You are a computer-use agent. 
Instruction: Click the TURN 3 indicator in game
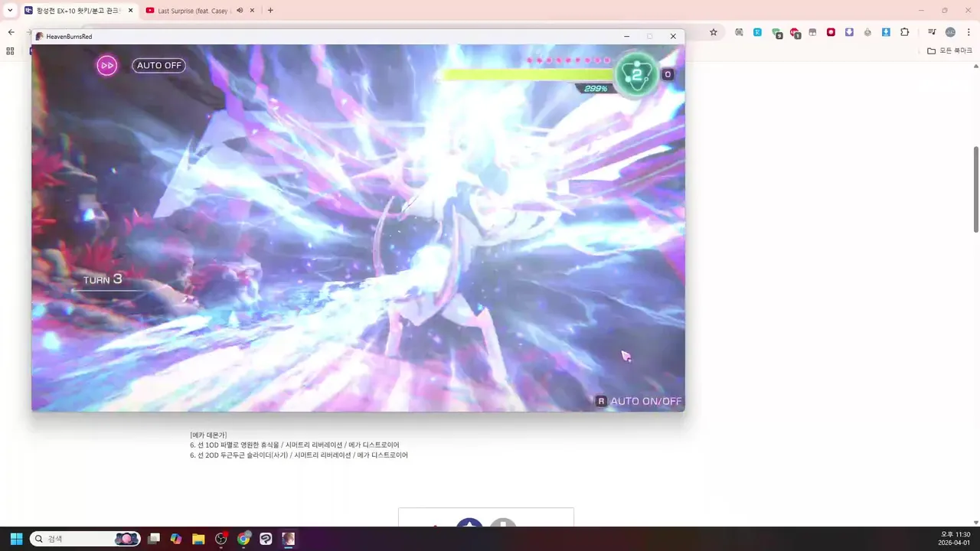(x=103, y=279)
